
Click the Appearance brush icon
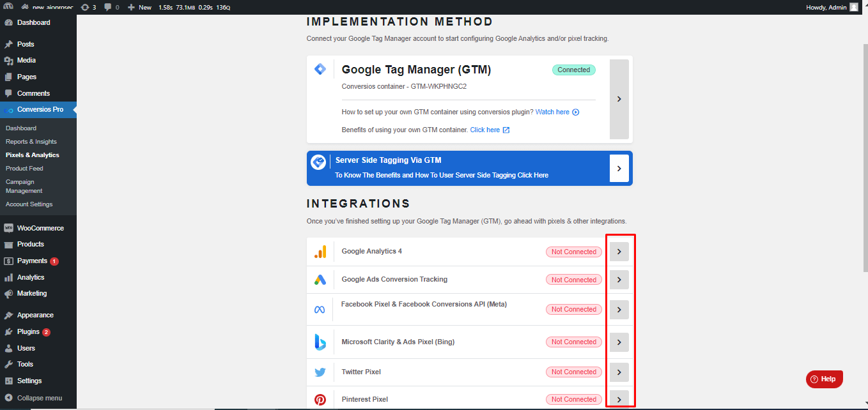coord(8,315)
